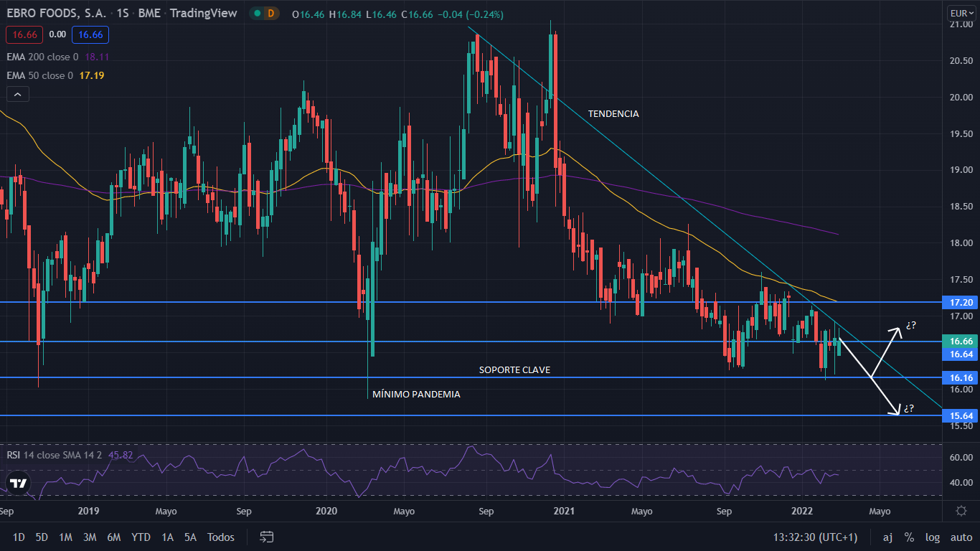Switch to the 6M time range
The image size is (980, 551).
click(113, 537)
